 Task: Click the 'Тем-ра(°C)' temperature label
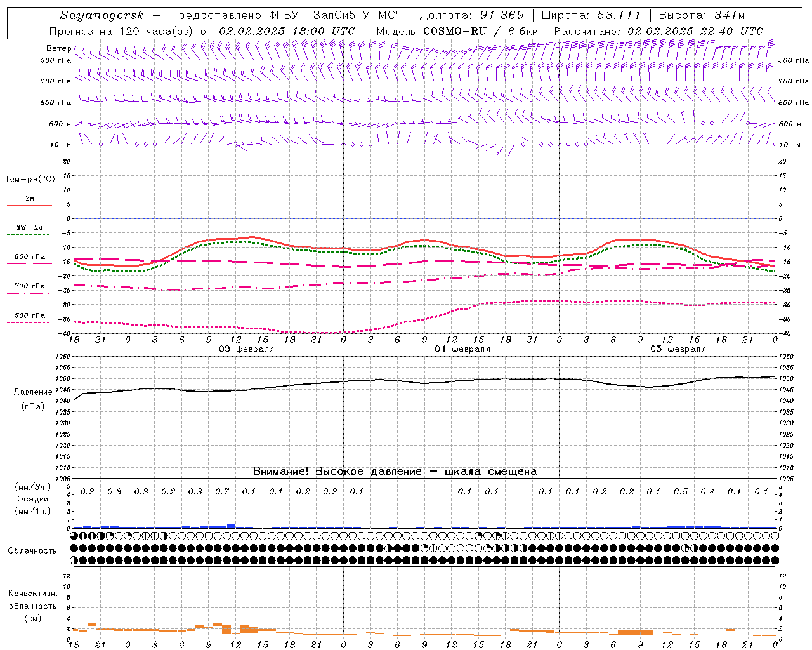coord(30,180)
